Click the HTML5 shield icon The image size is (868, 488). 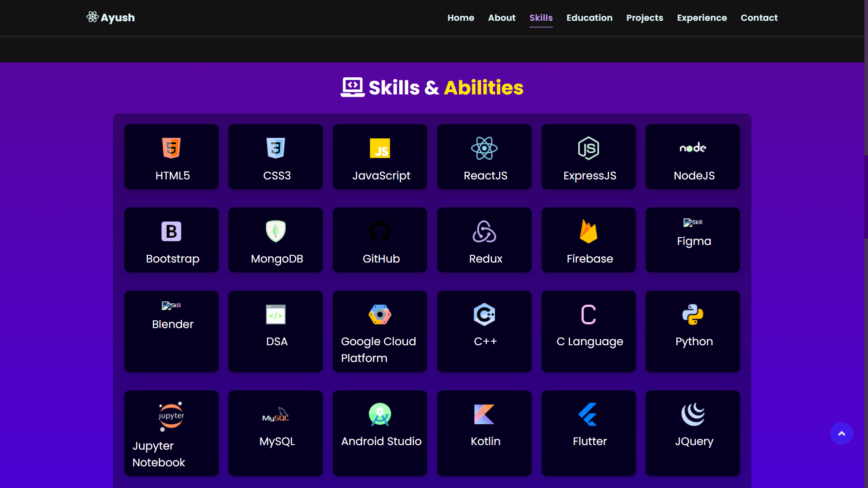[x=171, y=148]
